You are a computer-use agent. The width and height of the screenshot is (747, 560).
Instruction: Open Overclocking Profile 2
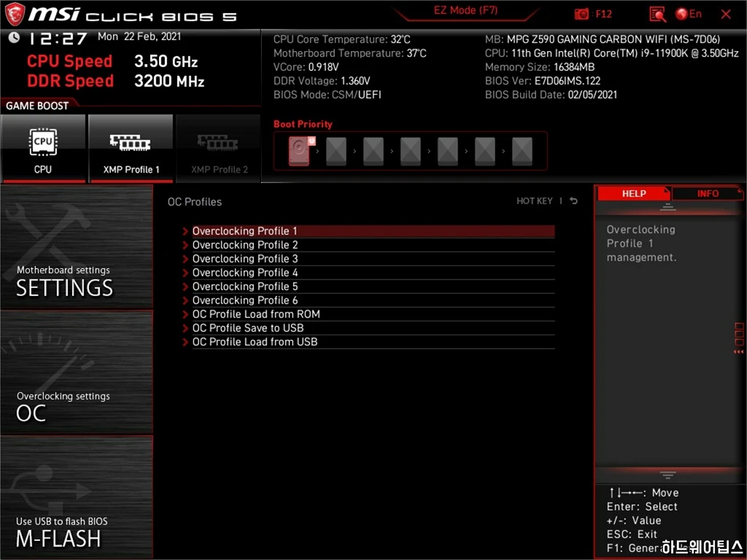click(373, 245)
